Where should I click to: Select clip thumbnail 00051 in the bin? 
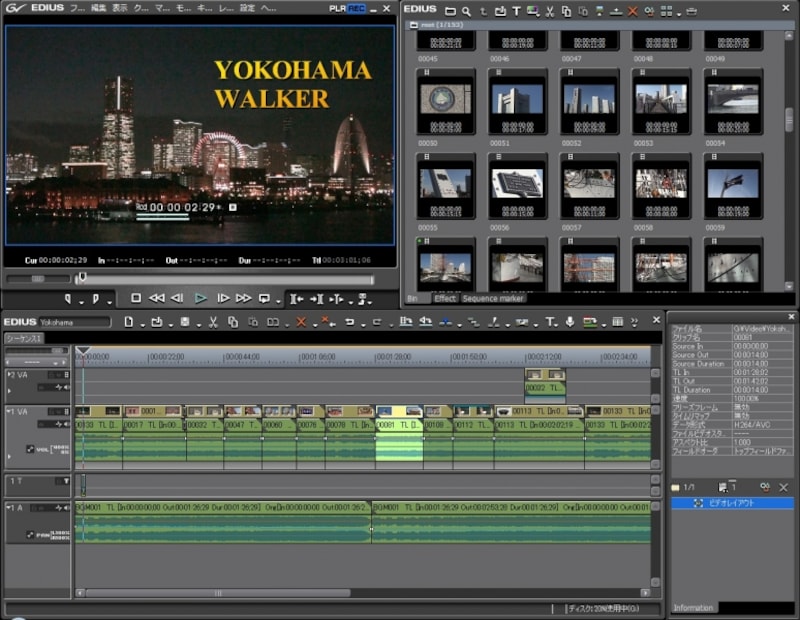pyautogui.click(x=517, y=100)
